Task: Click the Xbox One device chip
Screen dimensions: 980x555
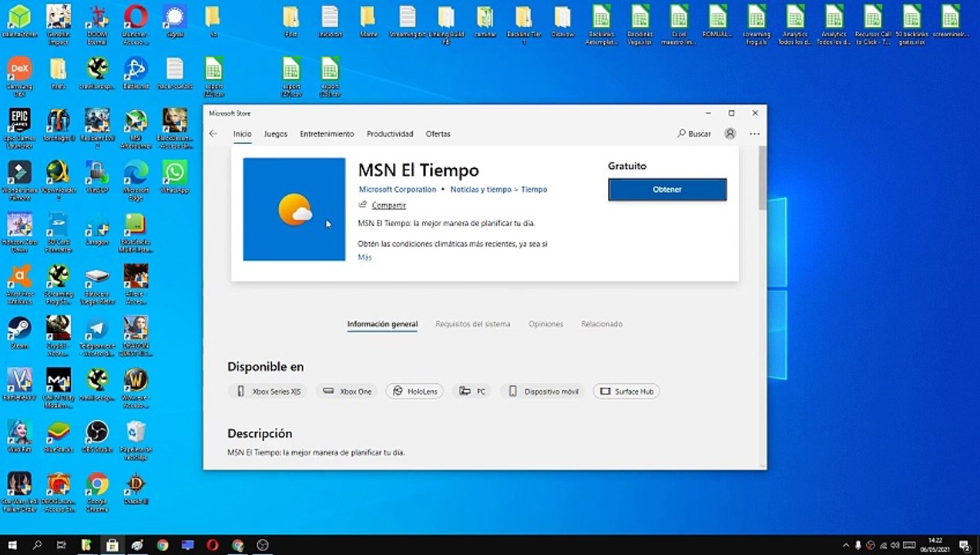Action: (347, 392)
